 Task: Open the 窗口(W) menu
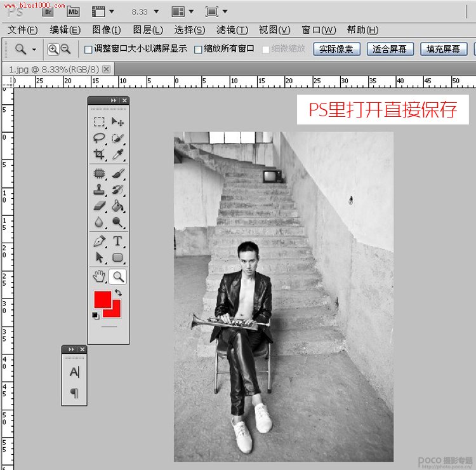click(319, 30)
